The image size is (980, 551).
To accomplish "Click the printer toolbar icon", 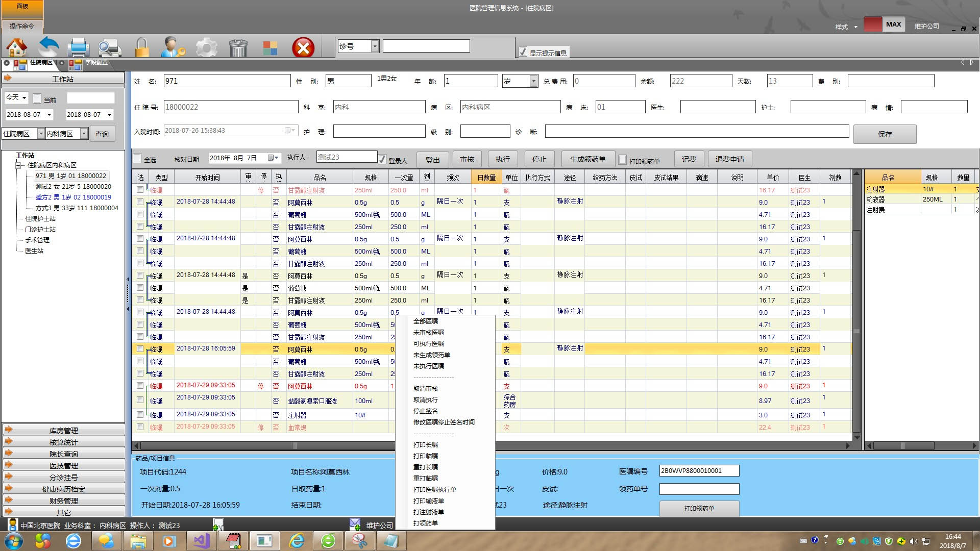I will click(79, 47).
